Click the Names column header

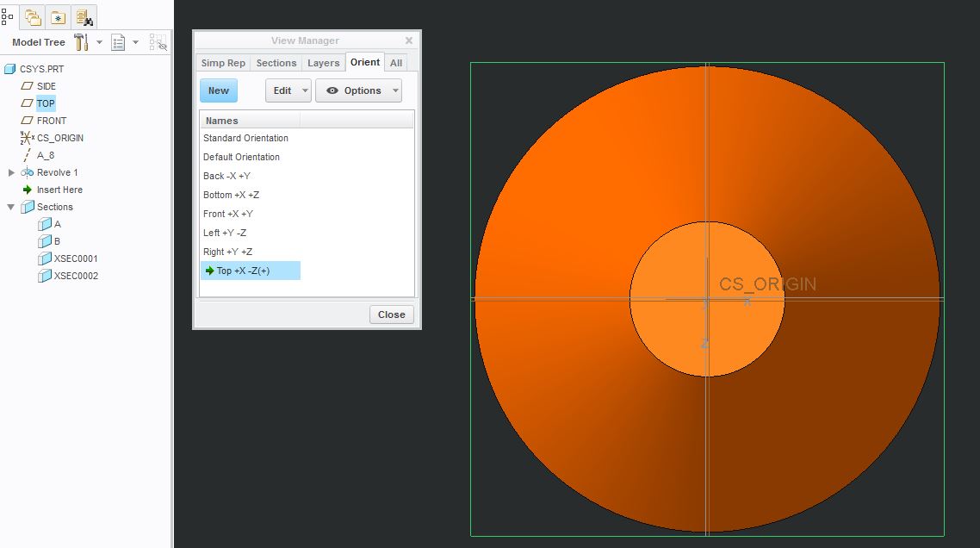250,120
